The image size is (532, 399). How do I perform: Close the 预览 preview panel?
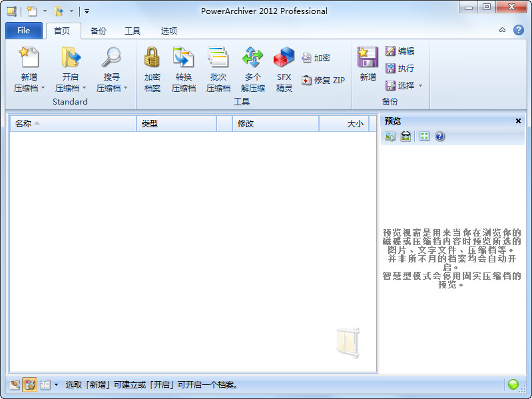518,121
